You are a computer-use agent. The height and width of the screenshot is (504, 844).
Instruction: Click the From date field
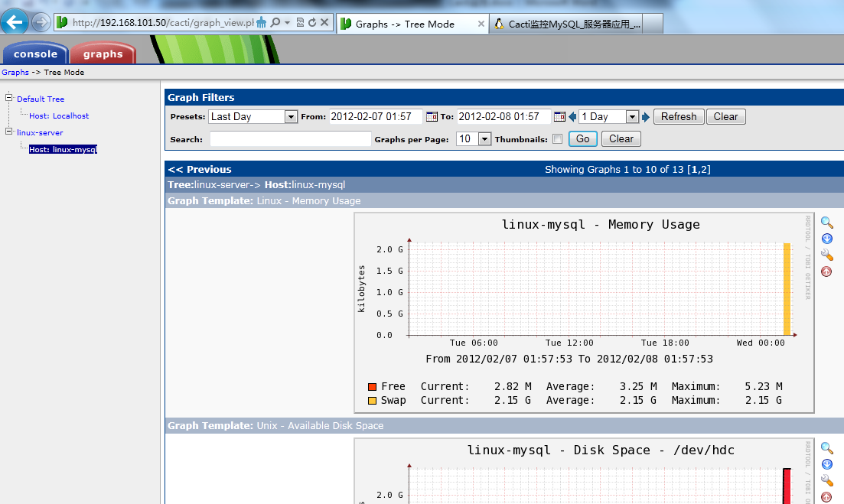point(376,117)
